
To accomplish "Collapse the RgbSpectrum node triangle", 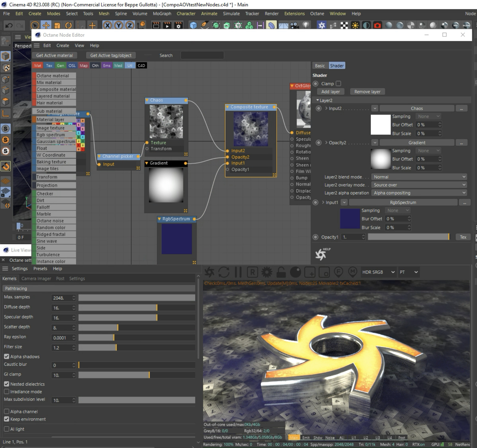I will (x=159, y=219).
